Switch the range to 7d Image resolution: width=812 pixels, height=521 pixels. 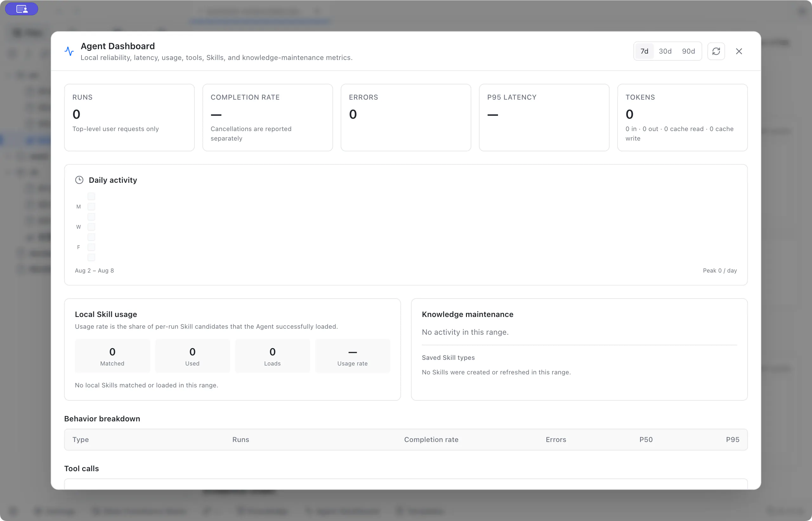click(x=644, y=51)
